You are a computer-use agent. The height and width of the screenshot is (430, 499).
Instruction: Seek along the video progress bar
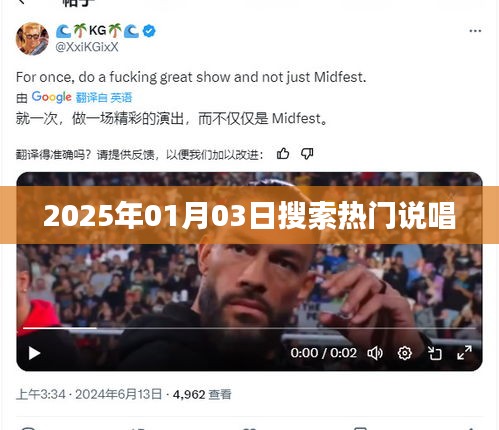249,328
